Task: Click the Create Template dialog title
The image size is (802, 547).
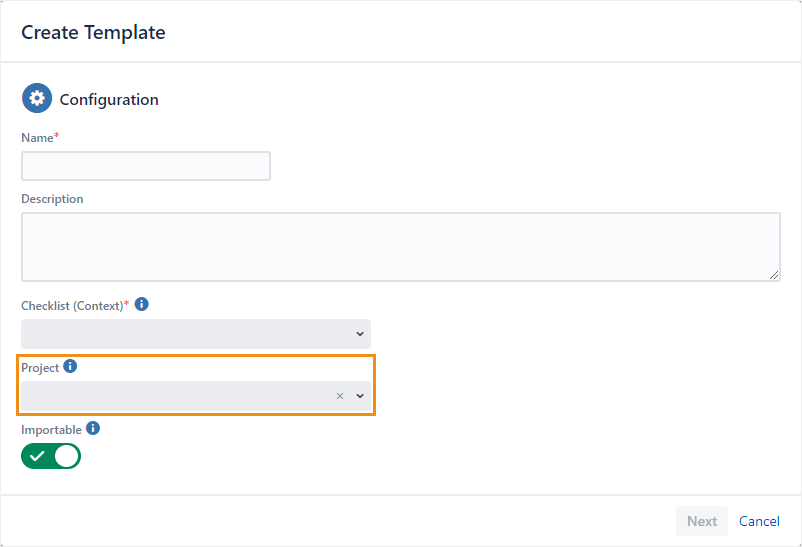Action: [x=93, y=32]
